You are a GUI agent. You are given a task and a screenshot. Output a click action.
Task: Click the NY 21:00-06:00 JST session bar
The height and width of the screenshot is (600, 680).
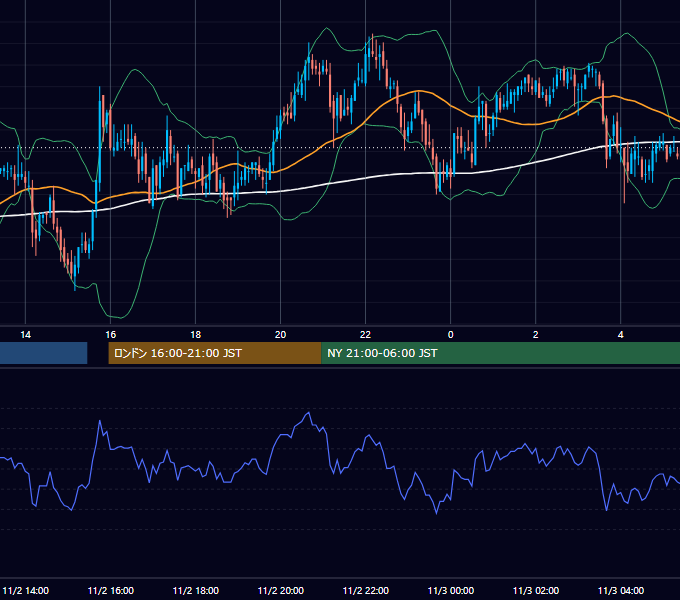[500, 353]
